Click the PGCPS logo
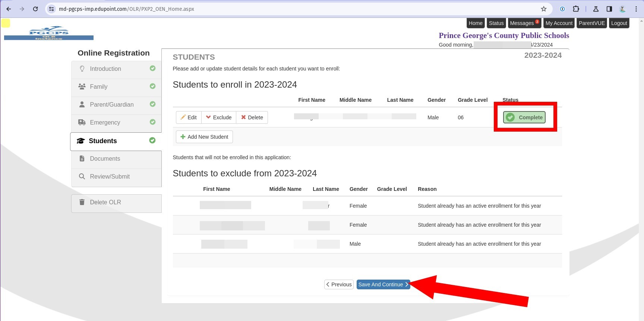 pos(49,33)
